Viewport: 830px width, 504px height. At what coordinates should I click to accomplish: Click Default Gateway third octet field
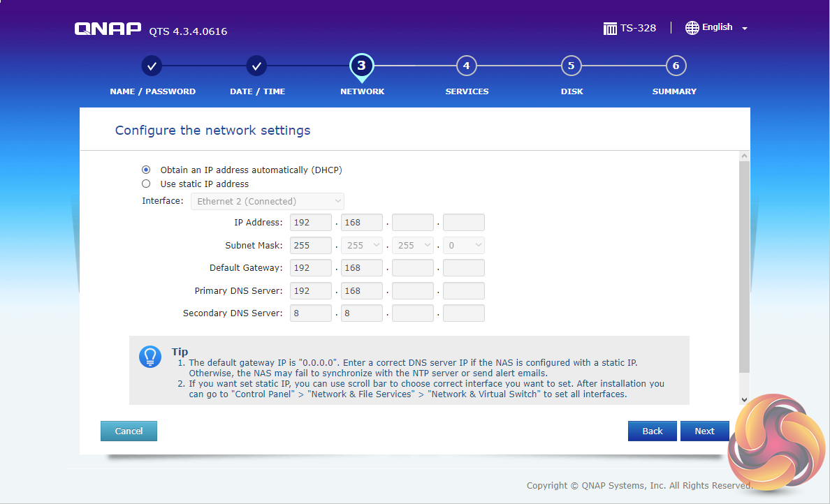[412, 268]
